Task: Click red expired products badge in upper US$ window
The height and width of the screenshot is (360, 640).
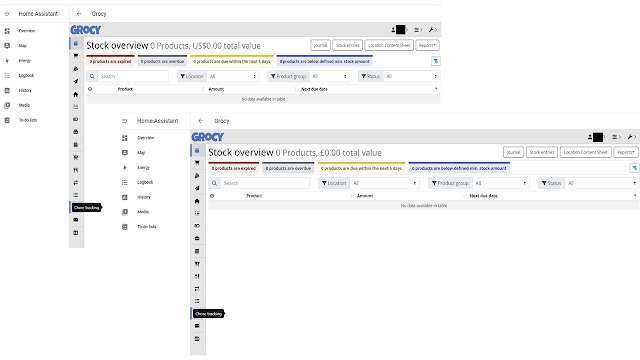Action: click(x=111, y=61)
